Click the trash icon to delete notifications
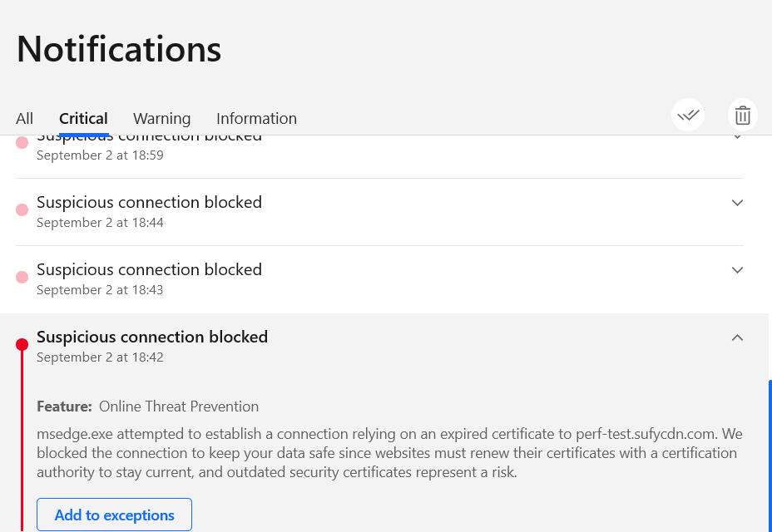 742,116
